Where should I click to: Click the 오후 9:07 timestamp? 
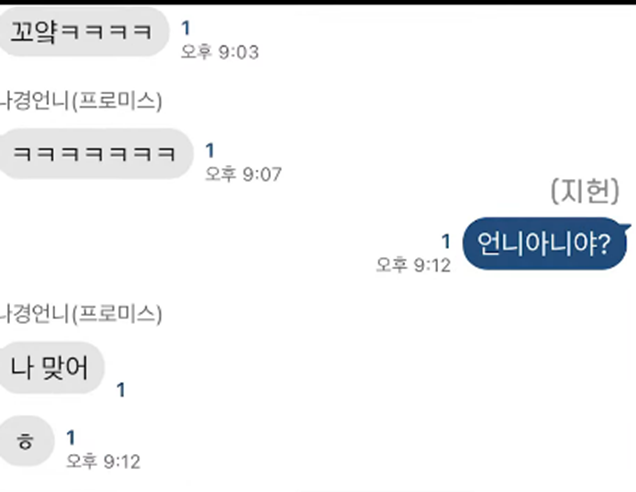point(243,174)
